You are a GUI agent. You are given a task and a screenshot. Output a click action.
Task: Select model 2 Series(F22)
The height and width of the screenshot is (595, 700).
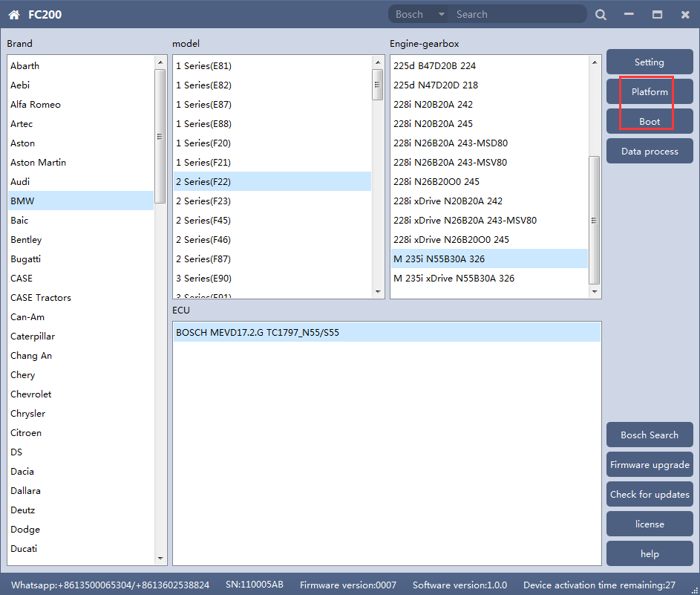pos(272,182)
